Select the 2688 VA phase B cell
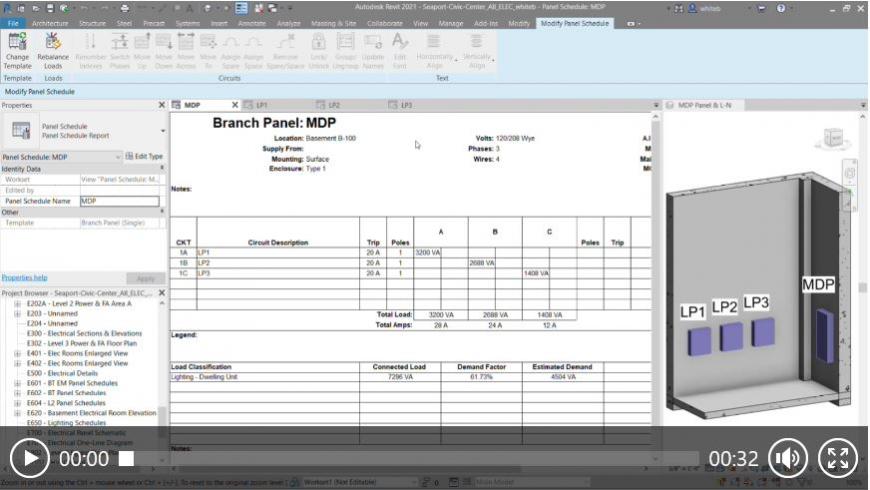The height and width of the screenshot is (490, 870). click(x=482, y=263)
